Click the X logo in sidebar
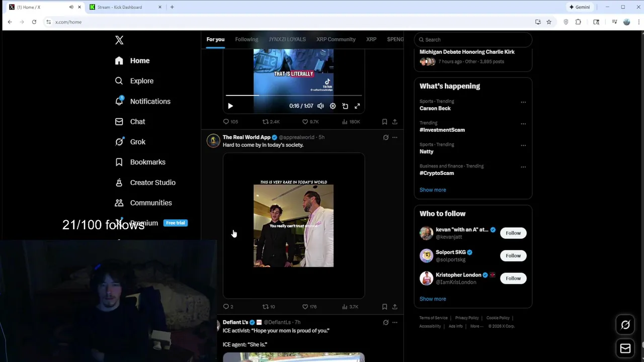This screenshot has height=362, width=644. [x=119, y=40]
